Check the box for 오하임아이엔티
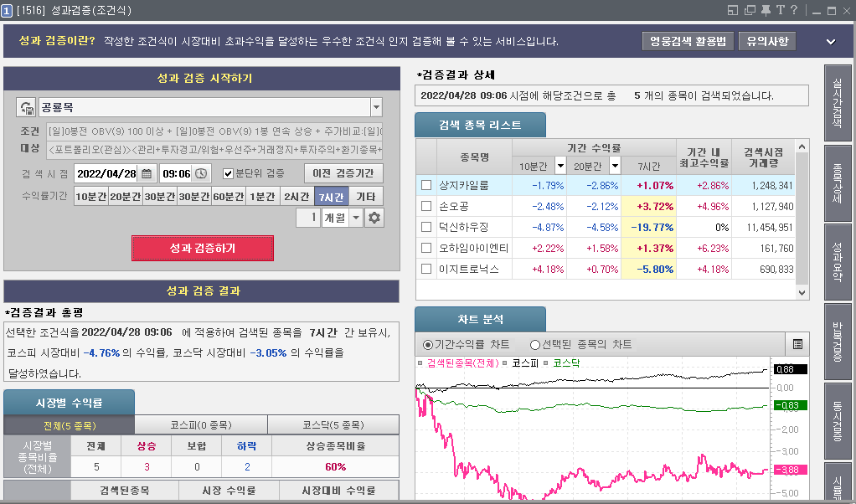 pyautogui.click(x=426, y=248)
